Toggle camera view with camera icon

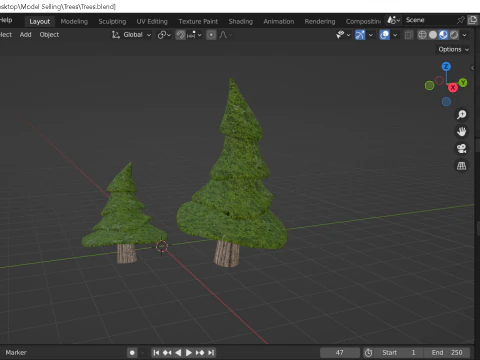[x=462, y=149]
